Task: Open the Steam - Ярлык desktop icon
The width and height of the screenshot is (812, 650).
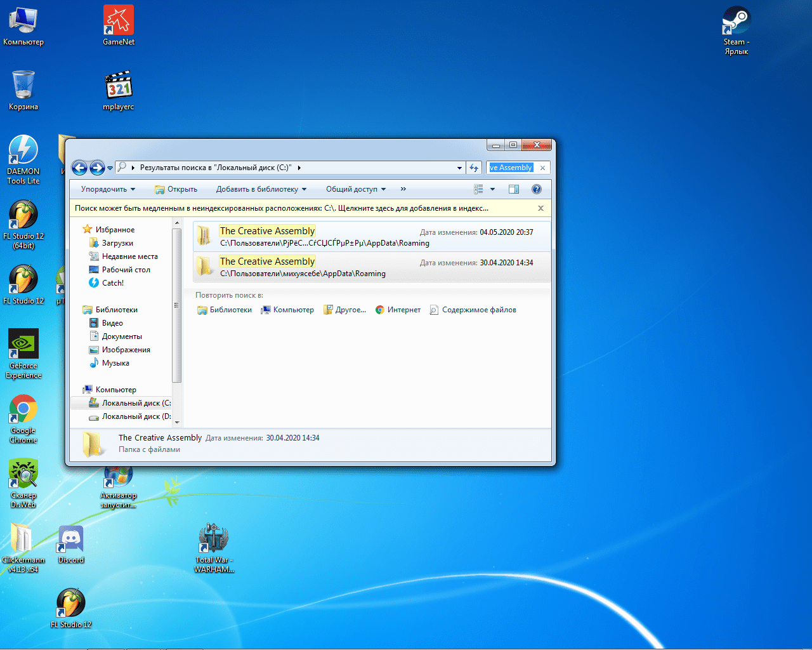Action: coord(737,30)
